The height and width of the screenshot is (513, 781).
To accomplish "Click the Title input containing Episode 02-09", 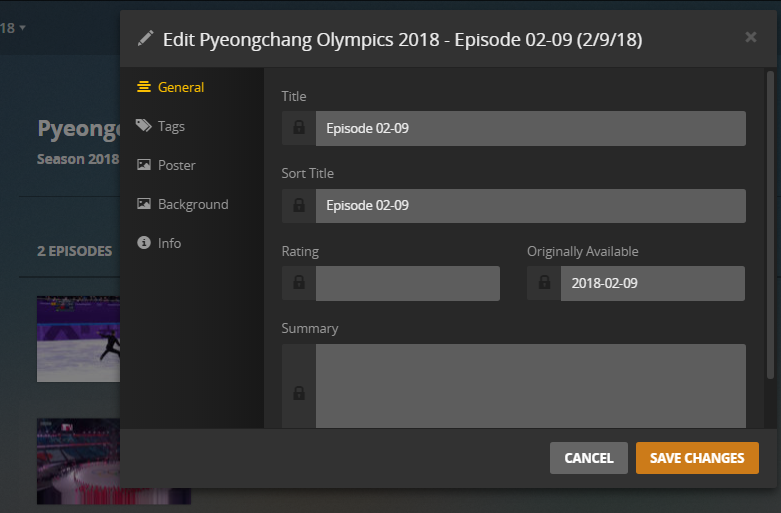I will [x=530, y=128].
